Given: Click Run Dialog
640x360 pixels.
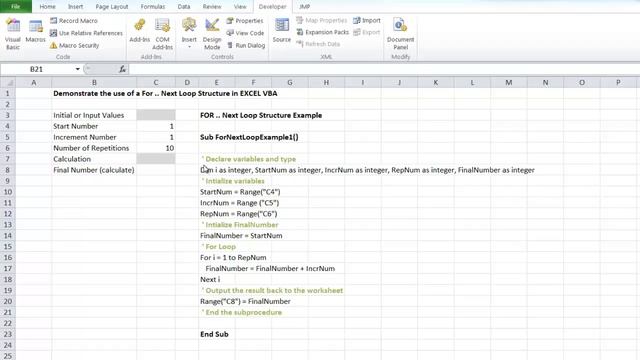Looking at the screenshot, I should (x=246, y=45).
